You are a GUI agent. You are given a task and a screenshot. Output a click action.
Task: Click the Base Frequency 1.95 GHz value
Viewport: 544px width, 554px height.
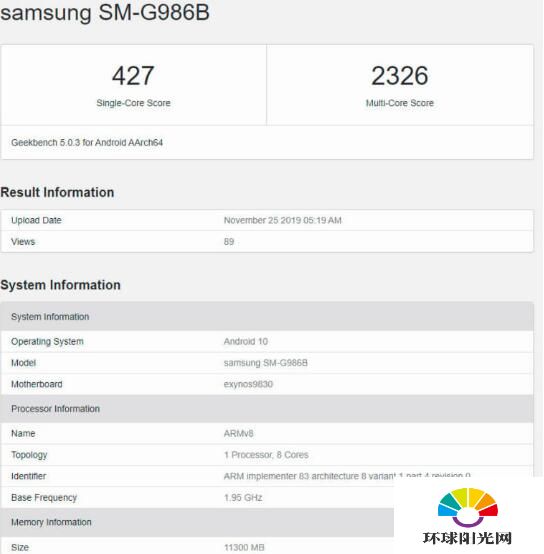pyautogui.click(x=243, y=498)
